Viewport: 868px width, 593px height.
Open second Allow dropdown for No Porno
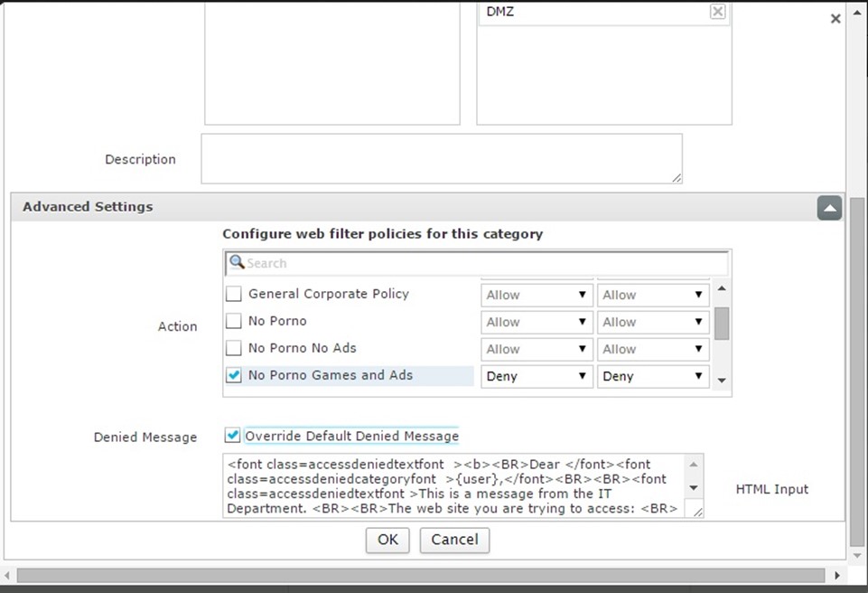coord(653,322)
